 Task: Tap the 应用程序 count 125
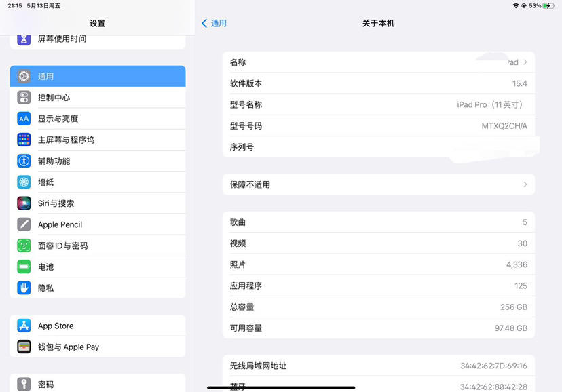[x=521, y=286]
